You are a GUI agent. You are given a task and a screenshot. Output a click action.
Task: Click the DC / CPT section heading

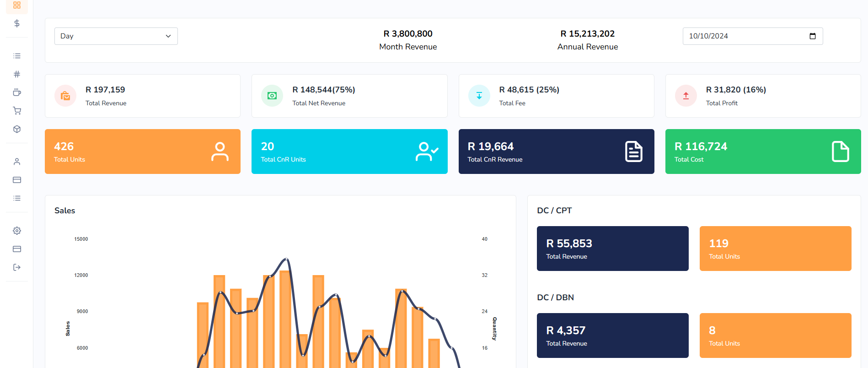click(x=554, y=211)
